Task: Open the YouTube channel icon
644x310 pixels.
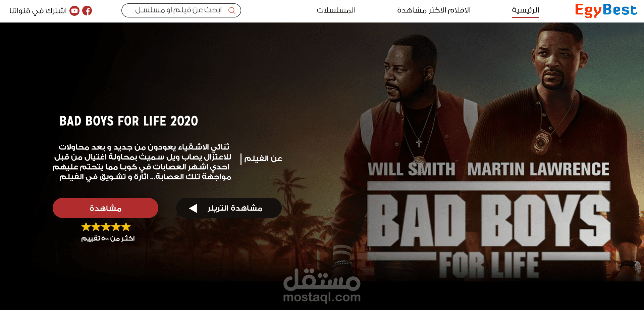Action: 74,11
